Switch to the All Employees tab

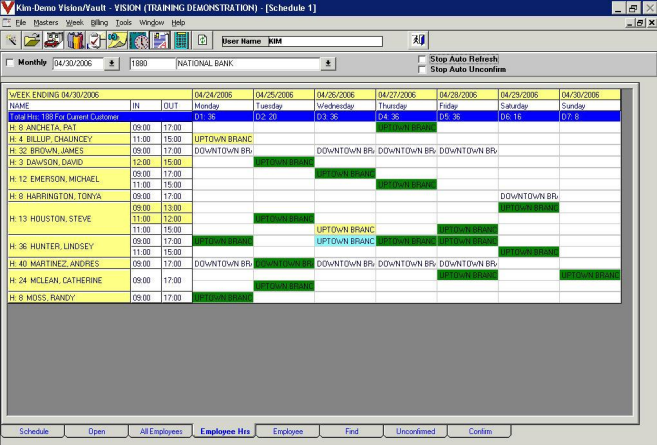tap(161, 431)
